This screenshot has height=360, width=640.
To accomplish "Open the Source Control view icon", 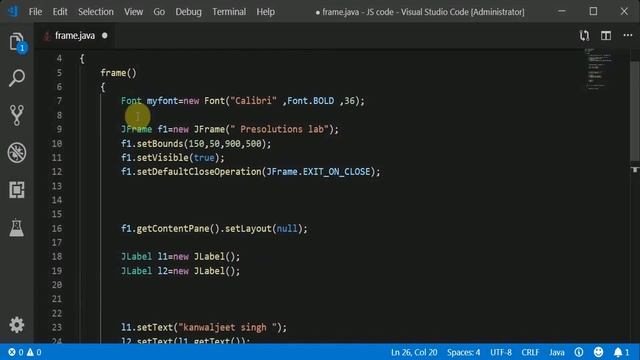I will pyautogui.click(x=17, y=115).
